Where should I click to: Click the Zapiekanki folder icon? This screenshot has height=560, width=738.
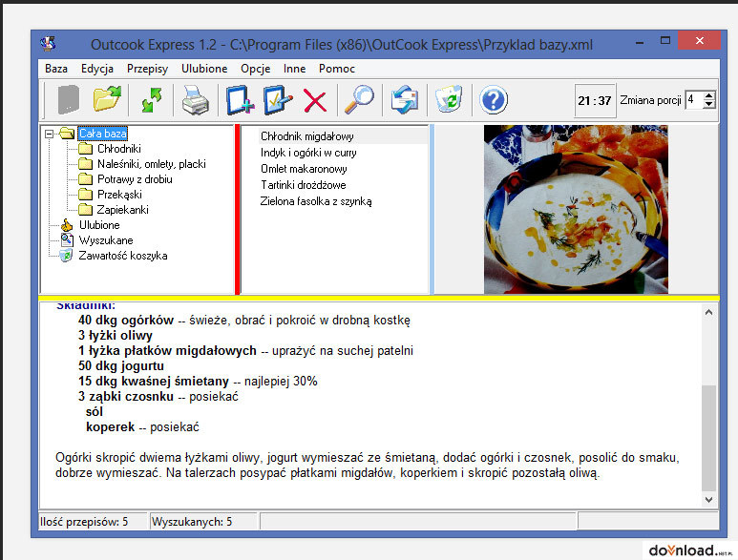point(86,209)
